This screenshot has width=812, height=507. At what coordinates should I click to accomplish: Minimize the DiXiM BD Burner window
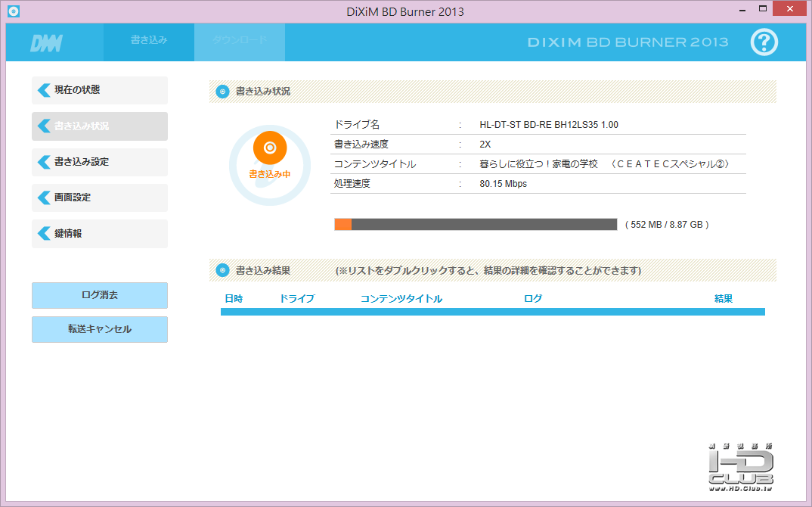pos(742,9)
